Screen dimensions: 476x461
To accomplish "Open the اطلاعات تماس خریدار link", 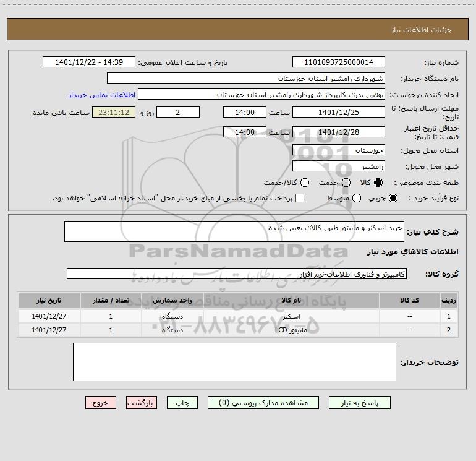I will point(102,95).
